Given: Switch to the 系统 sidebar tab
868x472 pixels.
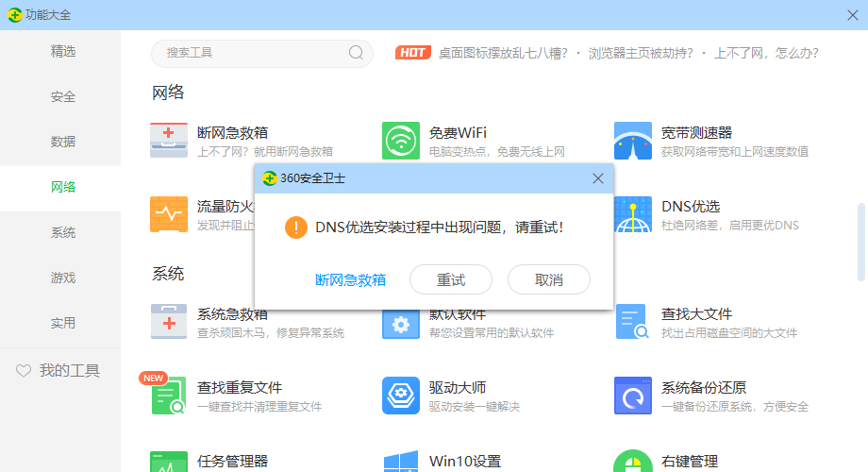Looking at the screenshot, I should click(x=60, y=232).
